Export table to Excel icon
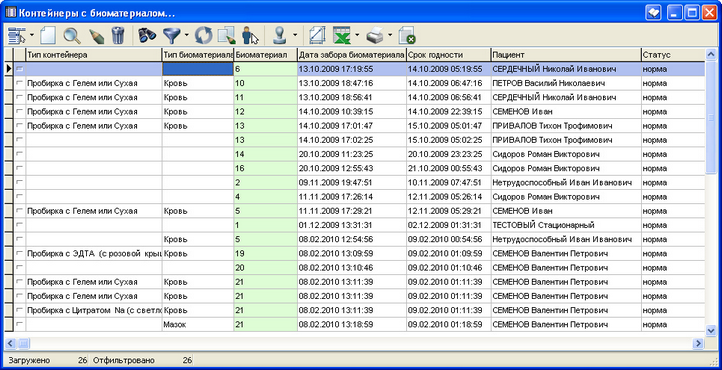722x370 pixels. click(x=342, y=35)
